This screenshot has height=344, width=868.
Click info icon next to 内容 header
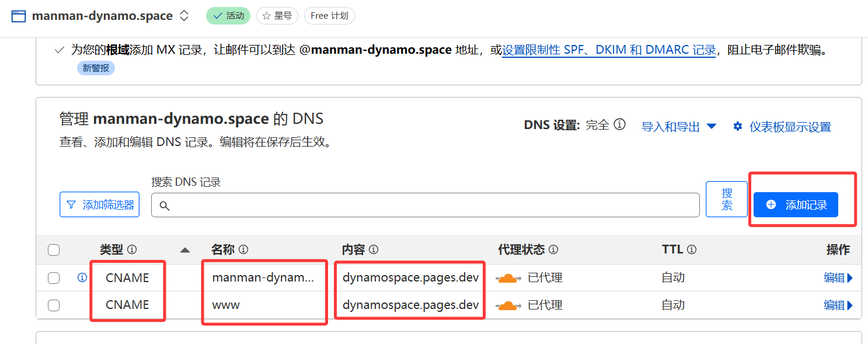tap(374, 249)
